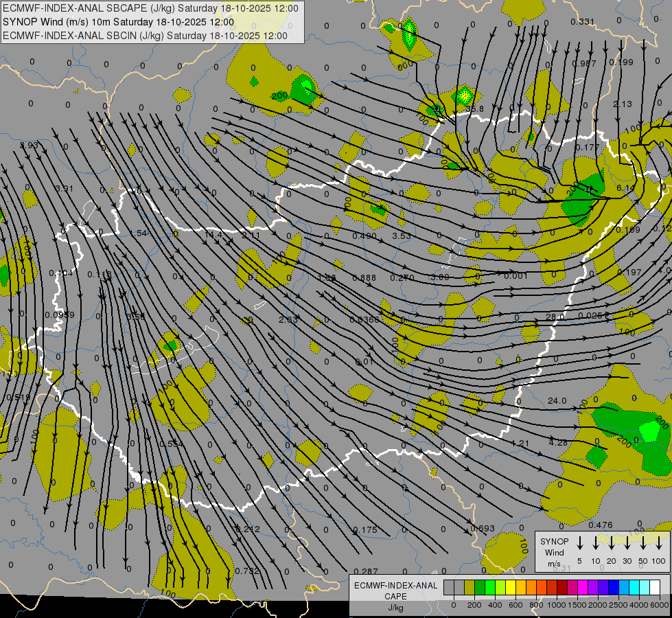This screenshot has width=672, height=618.
Task: Click the 0.987 value on the map
Action: coord(584,63)
